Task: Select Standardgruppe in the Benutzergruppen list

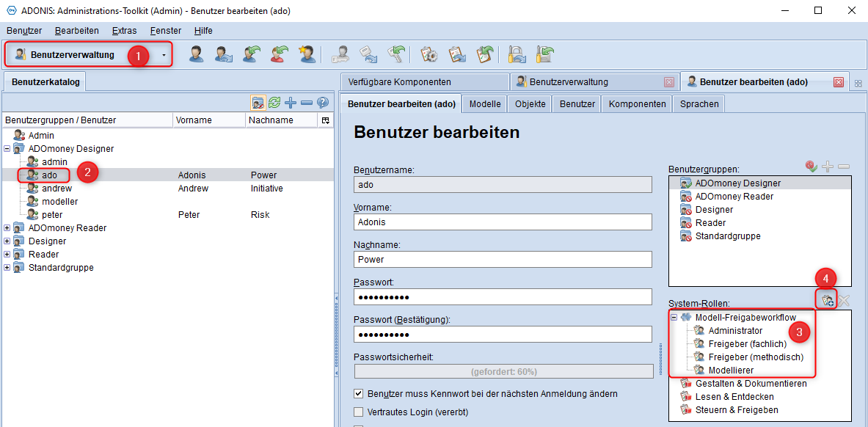Action: tap(728, 236)
